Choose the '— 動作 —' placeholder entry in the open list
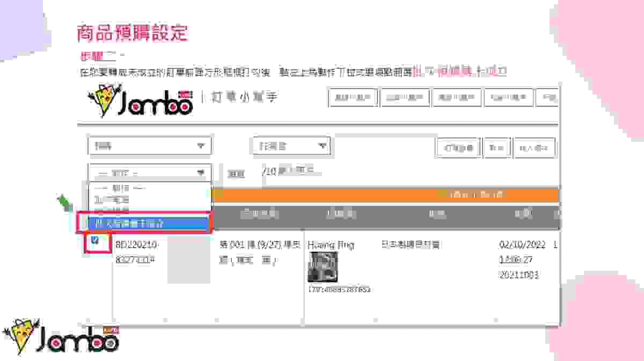 (x=121, y=189)
